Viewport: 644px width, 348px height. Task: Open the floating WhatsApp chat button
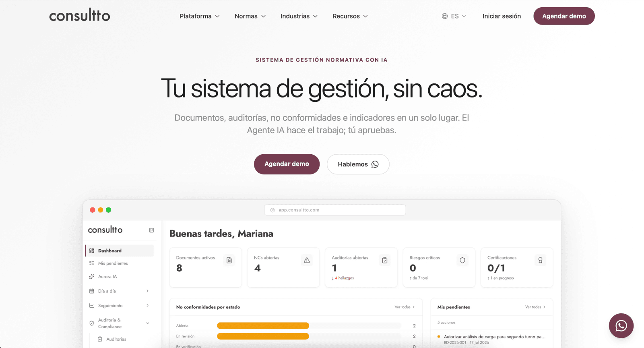point(621,325)
